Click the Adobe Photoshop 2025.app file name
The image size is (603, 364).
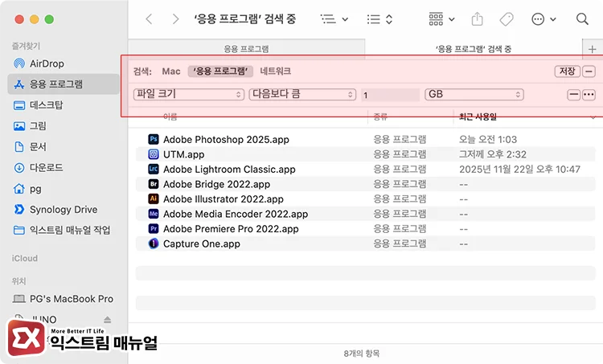click(226, 140)
